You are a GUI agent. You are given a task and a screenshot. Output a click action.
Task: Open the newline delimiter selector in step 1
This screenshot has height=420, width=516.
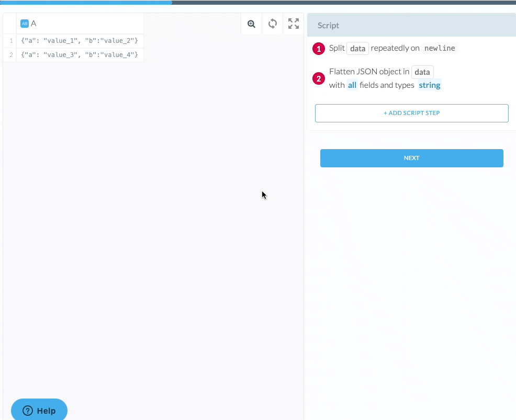click(440, 48)
